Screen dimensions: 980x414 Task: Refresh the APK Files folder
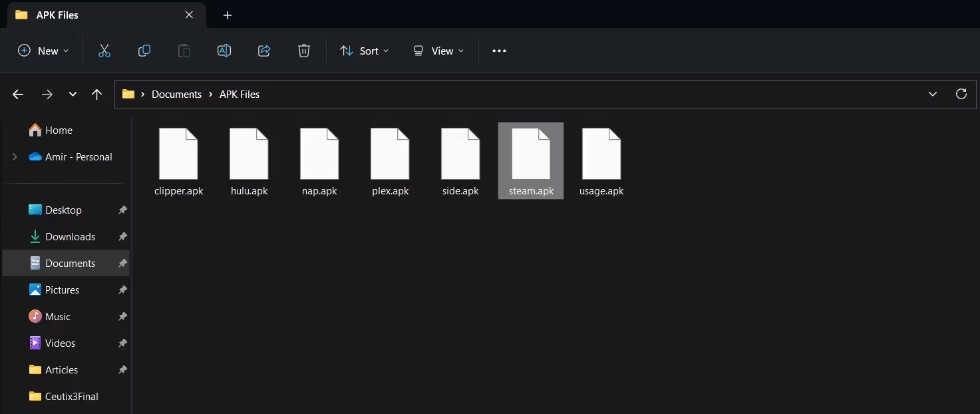click(x=961, y=94)
